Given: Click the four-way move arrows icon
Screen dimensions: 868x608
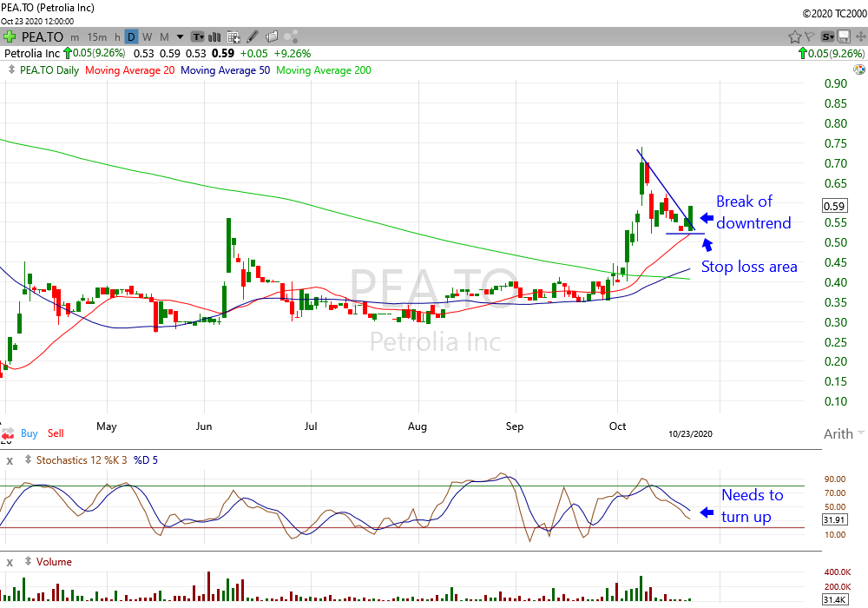Looking at the screenshot, I should (x=860, y=37).
